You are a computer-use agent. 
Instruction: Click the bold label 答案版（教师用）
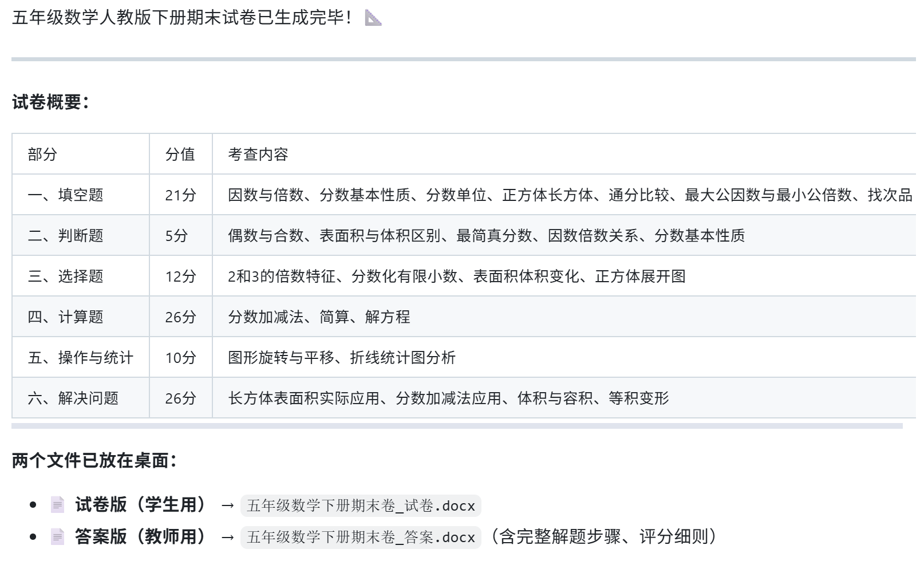[140, 537]
